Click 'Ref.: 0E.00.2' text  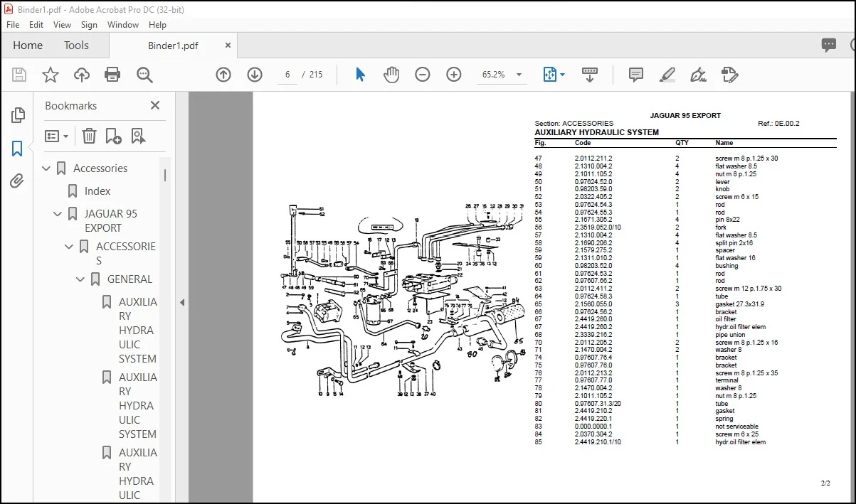pos(778,124)
